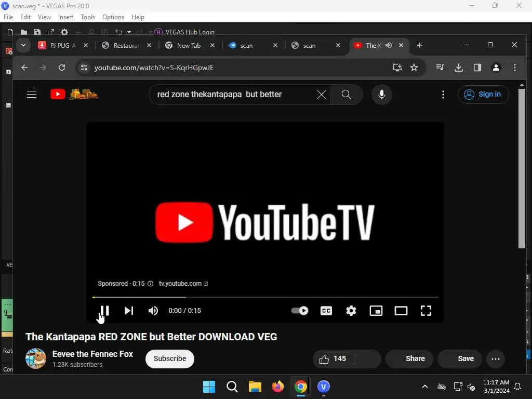Mute the YouTube player volume

(153, 311)
